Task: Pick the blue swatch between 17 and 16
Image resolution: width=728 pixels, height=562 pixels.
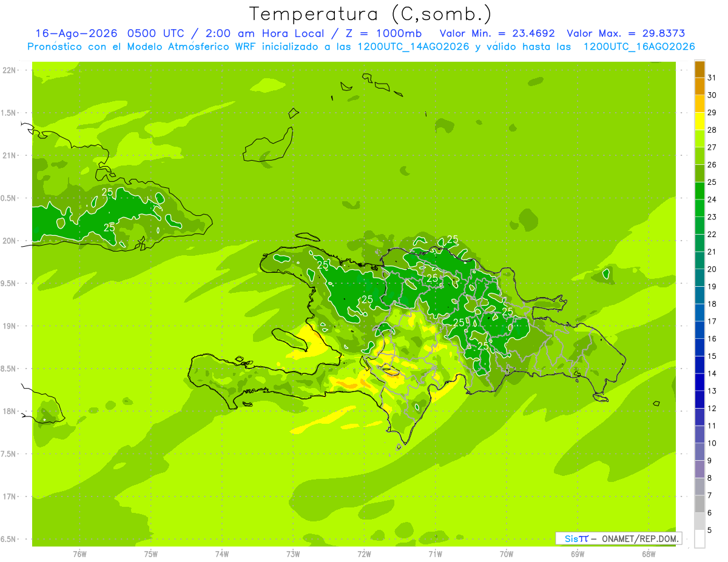Action: point(699,330)
